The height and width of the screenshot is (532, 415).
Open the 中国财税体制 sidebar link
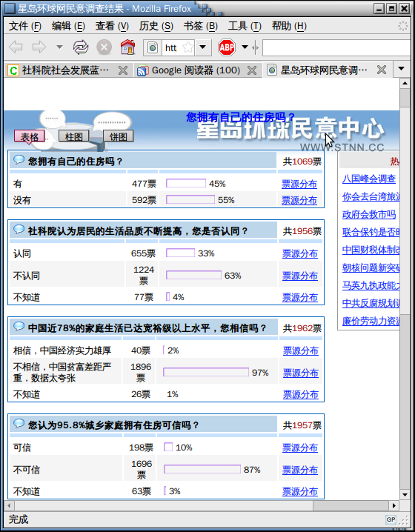pyautogui.click(x=371, y=250)
